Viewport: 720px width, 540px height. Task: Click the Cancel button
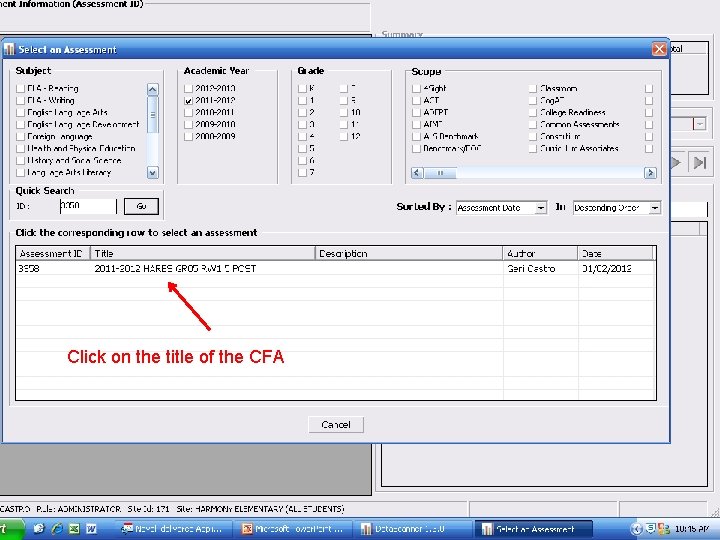336,425
